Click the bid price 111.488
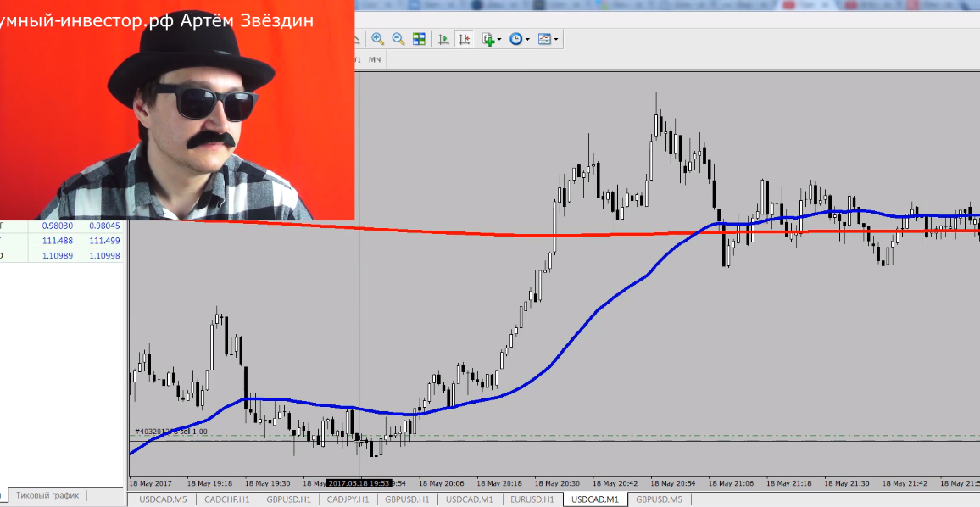 58,241
